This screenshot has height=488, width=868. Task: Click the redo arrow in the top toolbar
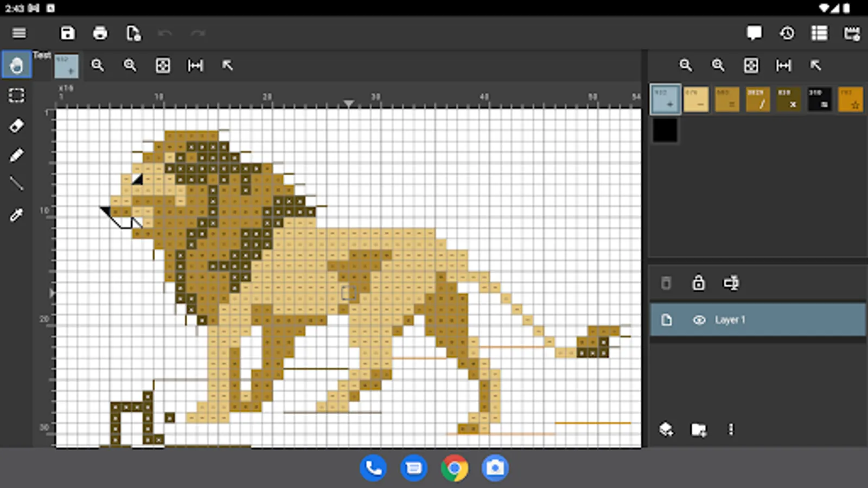[197, 33]
